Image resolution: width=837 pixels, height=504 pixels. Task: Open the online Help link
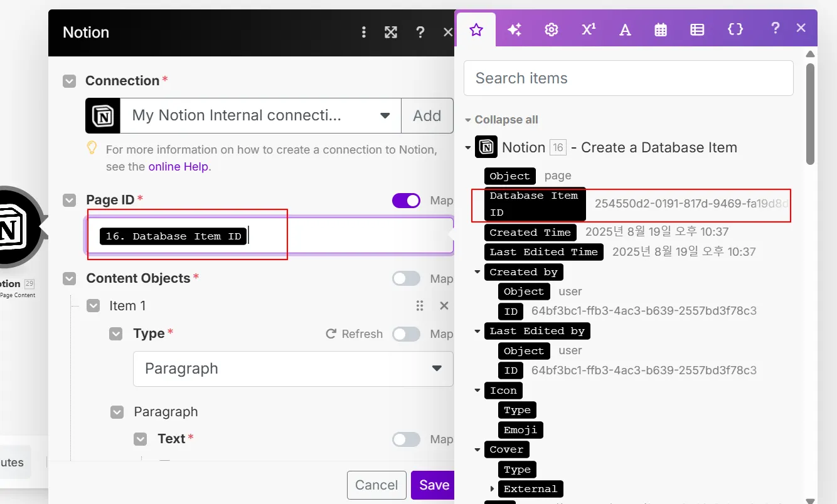pyautogui.click(x=178, y=167)
